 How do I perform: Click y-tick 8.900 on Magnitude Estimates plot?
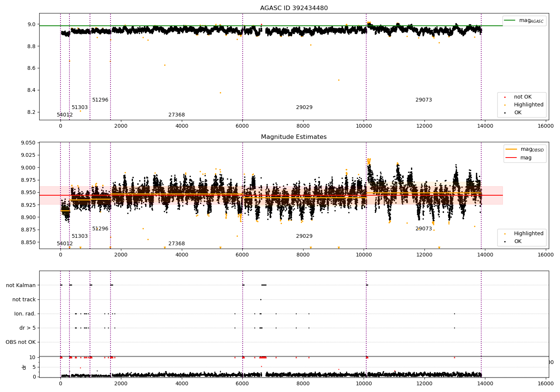pos(28,218)
